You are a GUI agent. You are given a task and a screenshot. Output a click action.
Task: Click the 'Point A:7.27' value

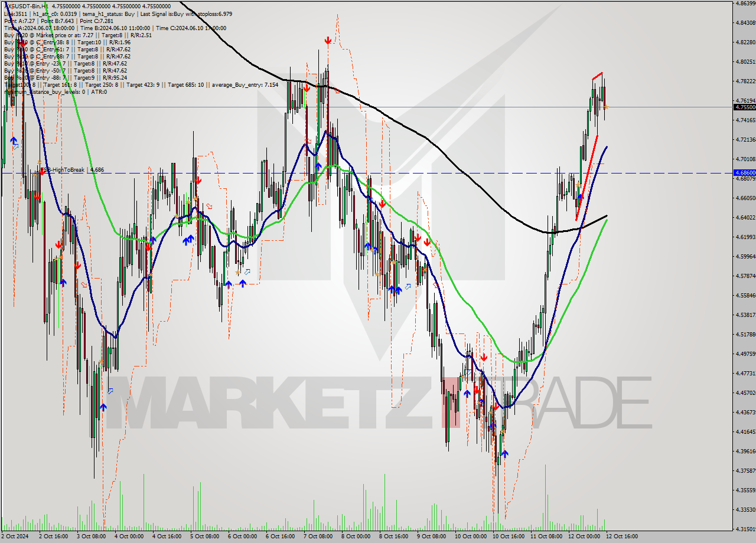[x=19, y=21]
